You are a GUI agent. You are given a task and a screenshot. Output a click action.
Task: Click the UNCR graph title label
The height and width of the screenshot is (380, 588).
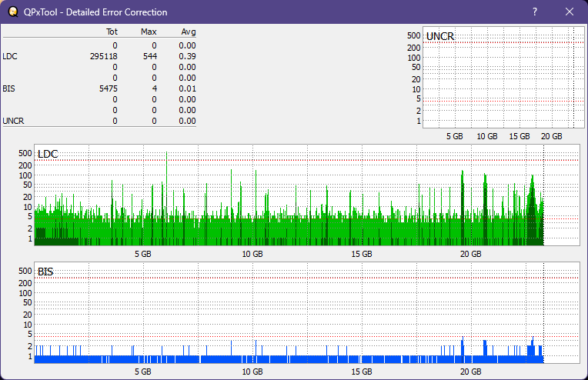(x=440, y=36)
